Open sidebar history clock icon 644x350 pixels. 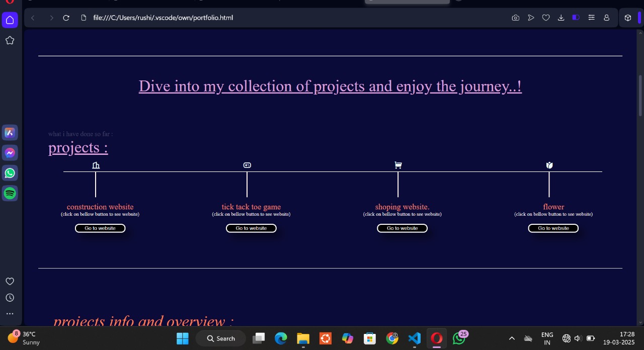tap(10, 298)
